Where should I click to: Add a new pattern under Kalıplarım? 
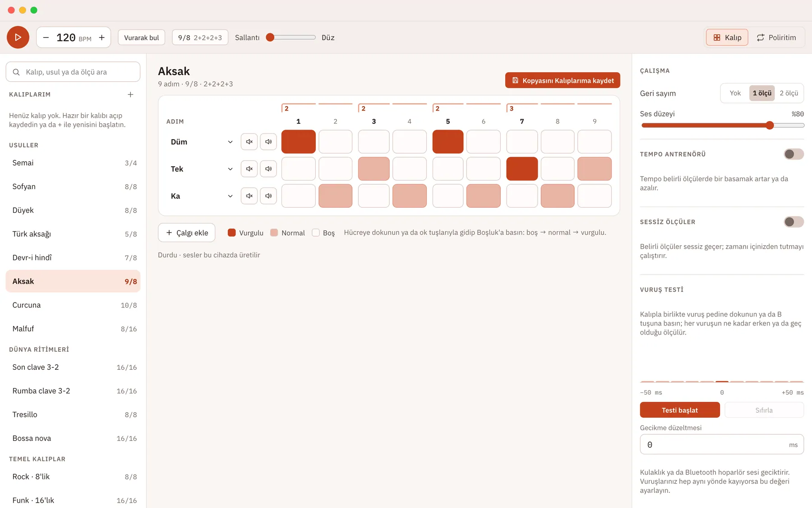[130, 94]
